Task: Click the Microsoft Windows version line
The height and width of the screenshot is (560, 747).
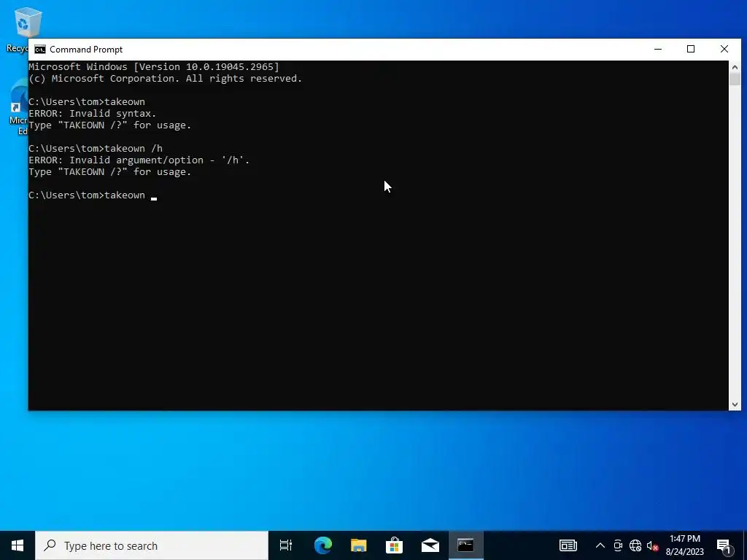Action: (154, 66)
